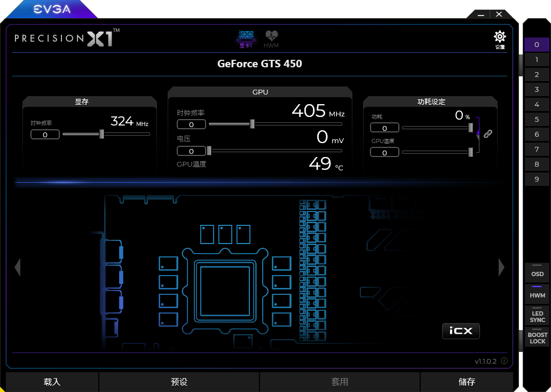Switch to the HWM heart monitor tab

[271, 39]
